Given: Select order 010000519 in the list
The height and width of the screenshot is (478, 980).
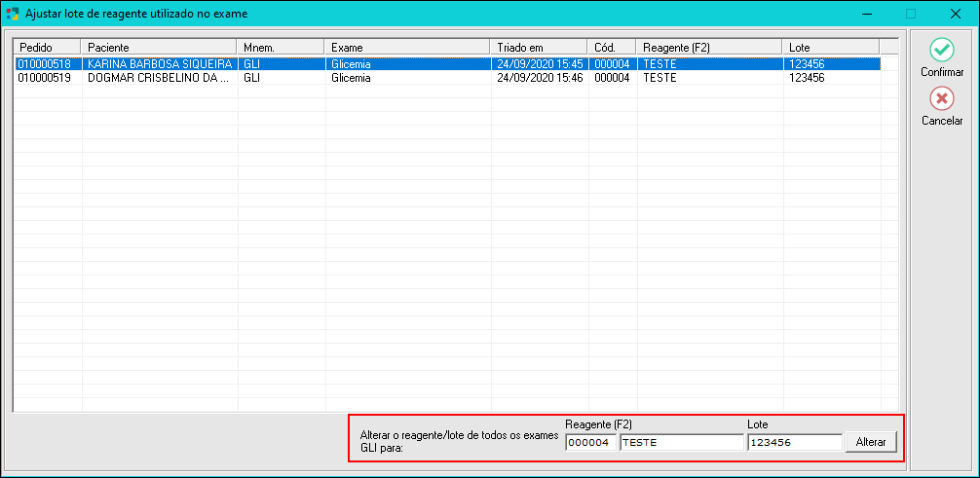Looking at the screenshot, I should click(44, 78).
